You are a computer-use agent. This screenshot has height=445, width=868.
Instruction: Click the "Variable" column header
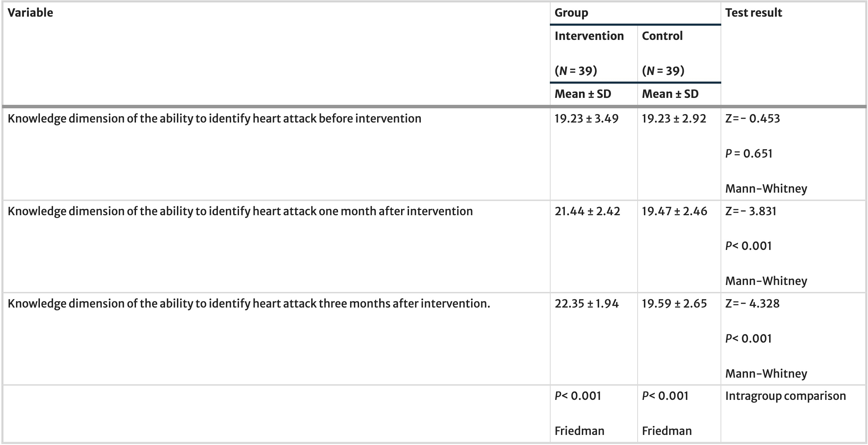point(30,13)
